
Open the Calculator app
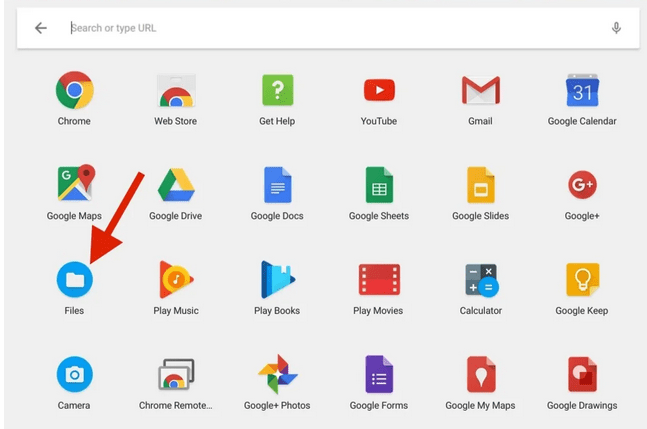tap(481, 280)
